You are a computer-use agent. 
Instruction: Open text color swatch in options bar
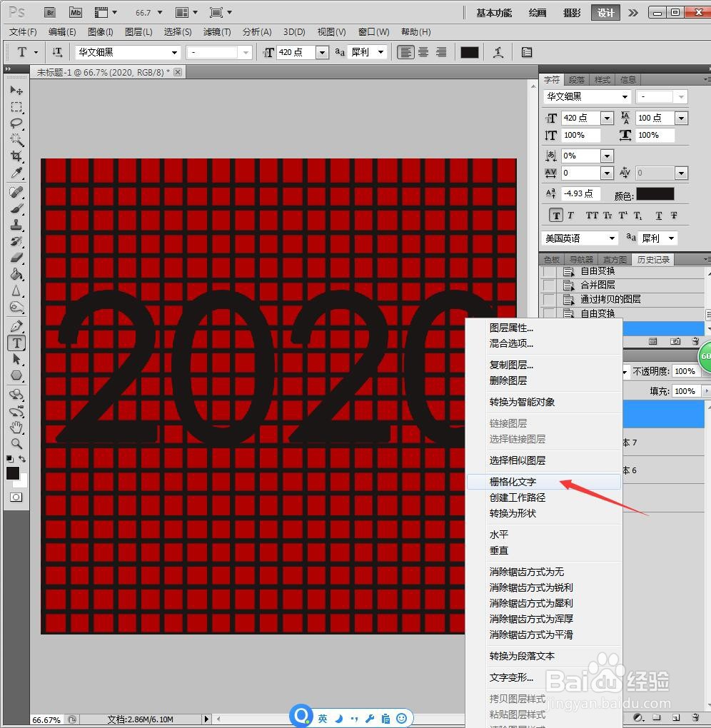(x=469, y=53)
